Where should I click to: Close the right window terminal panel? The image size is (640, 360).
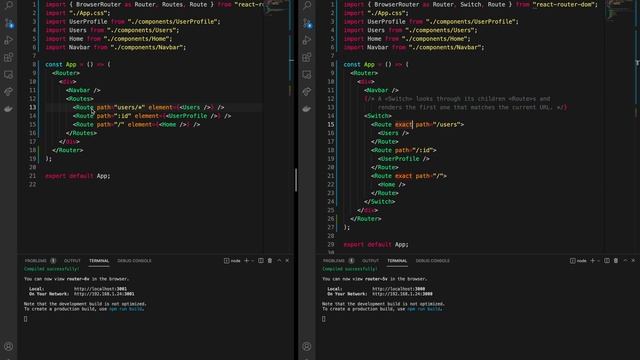click(633, 260)
